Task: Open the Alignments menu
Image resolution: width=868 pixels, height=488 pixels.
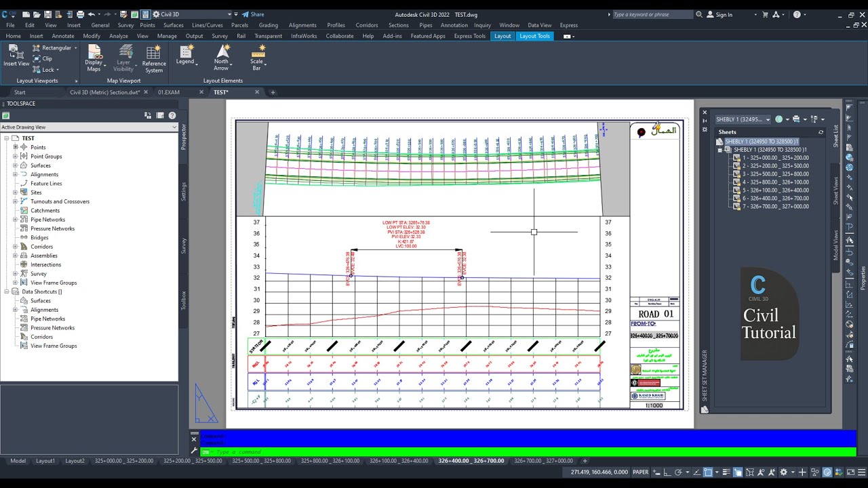Action: pyautogui.click(x=302, y=25)
